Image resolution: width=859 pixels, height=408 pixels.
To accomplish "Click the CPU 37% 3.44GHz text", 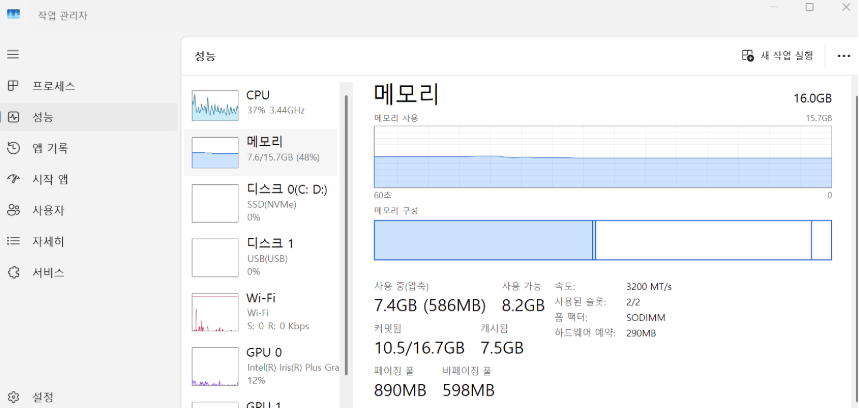I will (x=275, y=110).
